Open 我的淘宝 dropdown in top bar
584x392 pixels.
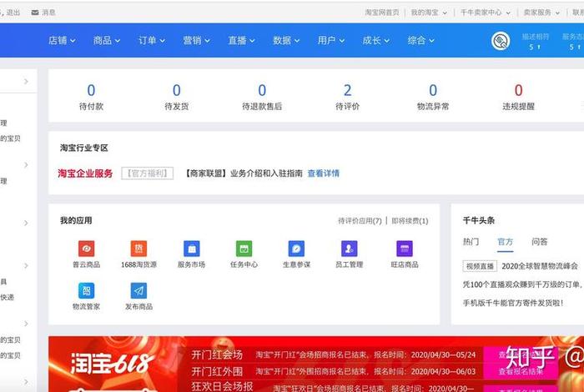point(429,13)
